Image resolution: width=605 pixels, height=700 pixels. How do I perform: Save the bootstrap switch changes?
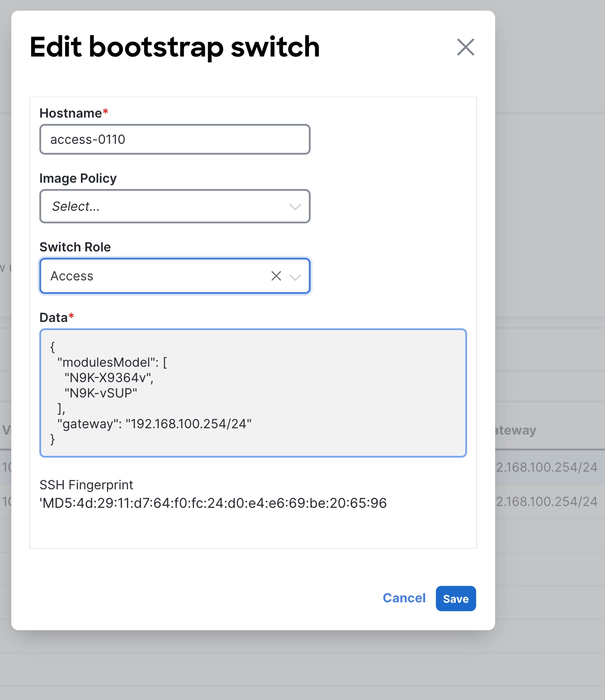[x=455, y=598]
